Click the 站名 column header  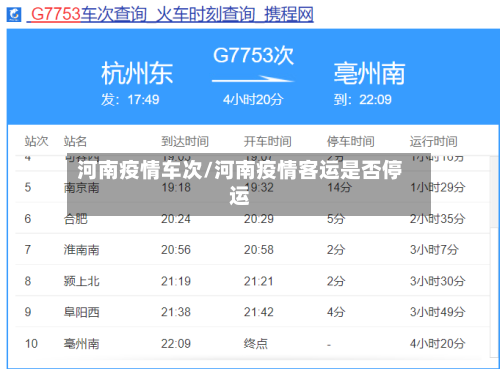[x=76, y=141]
